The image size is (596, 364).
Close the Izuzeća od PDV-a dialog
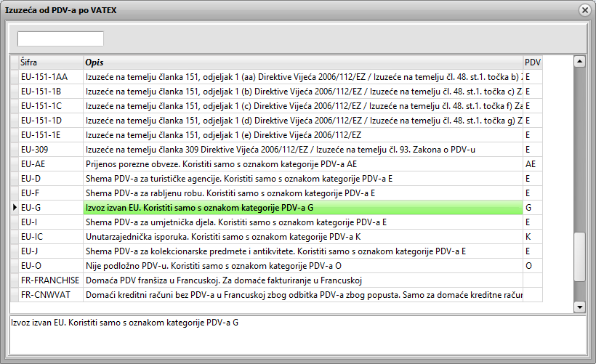click(584, 10)
